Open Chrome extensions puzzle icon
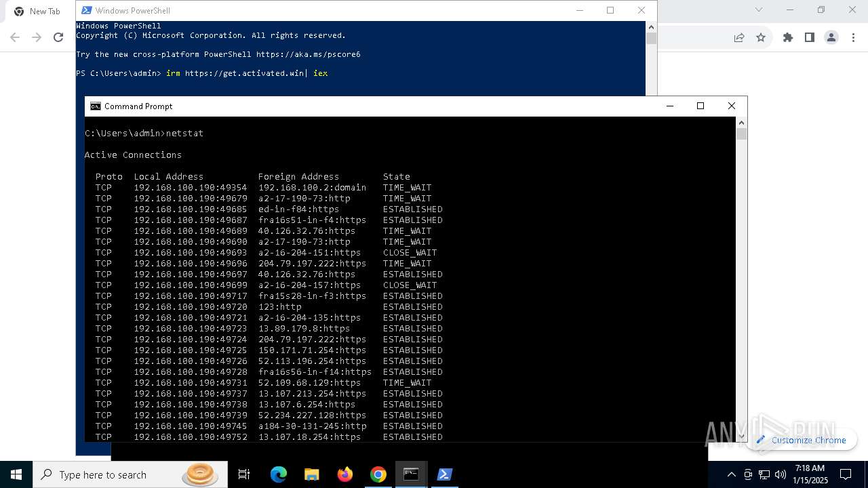This screenshot has width=868, height=488. coord(788,38)
